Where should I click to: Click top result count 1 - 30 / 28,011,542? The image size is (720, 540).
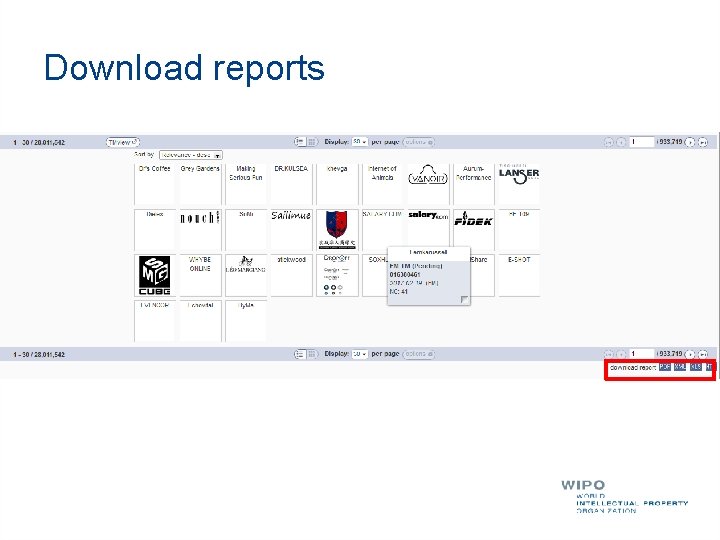click(39, 142)
